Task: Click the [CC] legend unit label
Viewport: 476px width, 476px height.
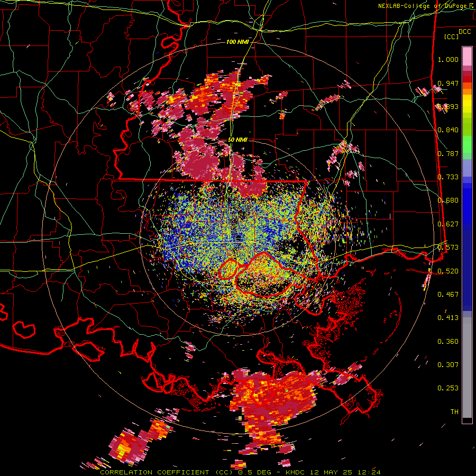Action: click(x=452, y=36)
